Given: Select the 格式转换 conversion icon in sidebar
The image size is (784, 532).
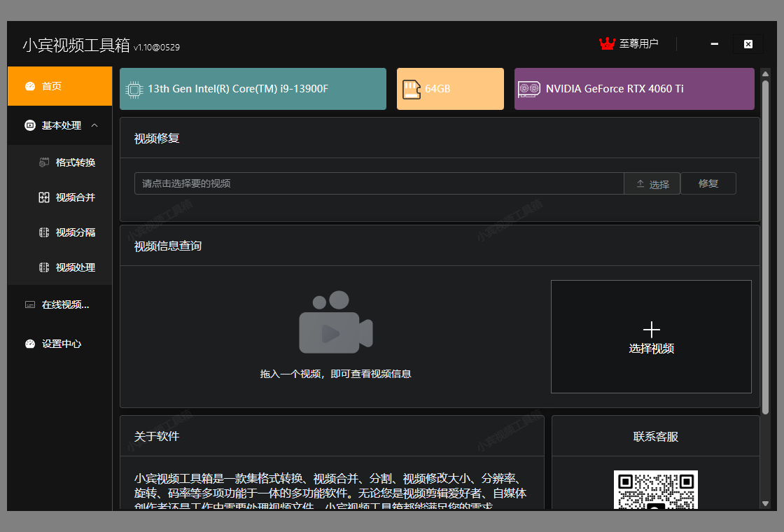Looking at the screenshot, I should tap(43, 162).
